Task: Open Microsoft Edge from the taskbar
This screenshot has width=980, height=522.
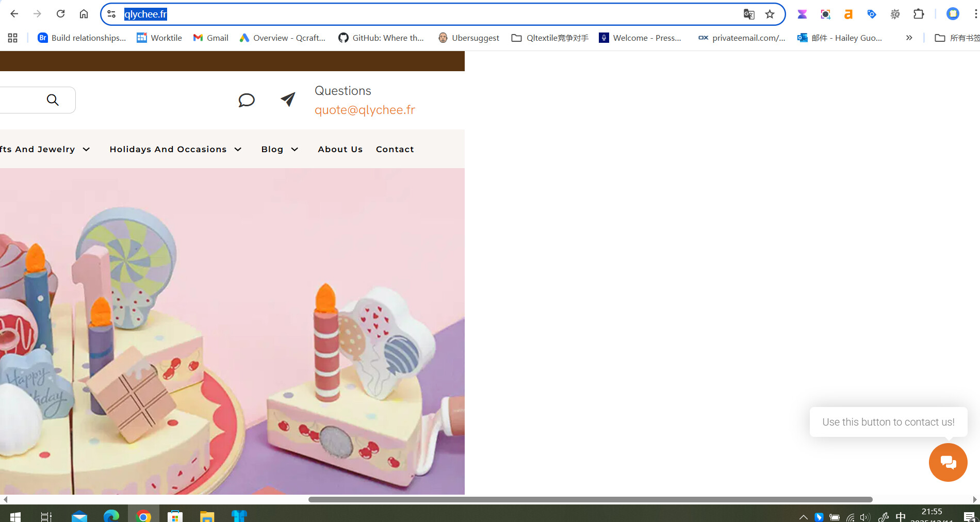Action: click(x=111, y=516)
